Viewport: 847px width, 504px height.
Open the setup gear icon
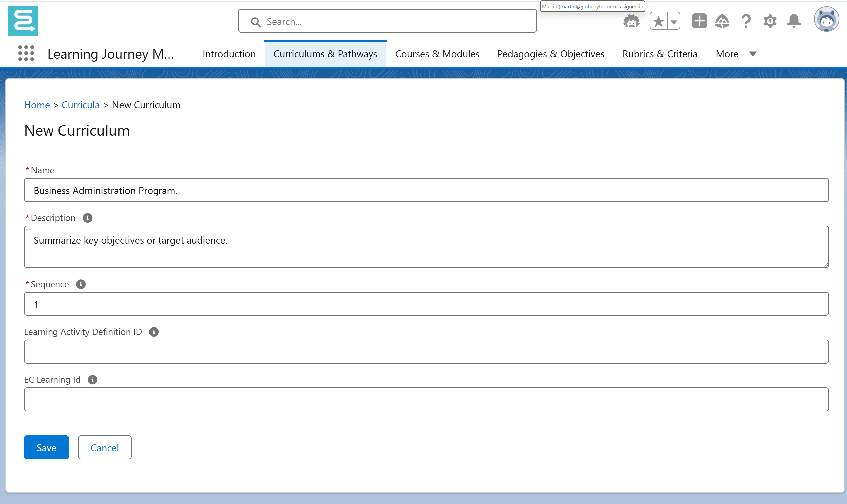(770, 21)
